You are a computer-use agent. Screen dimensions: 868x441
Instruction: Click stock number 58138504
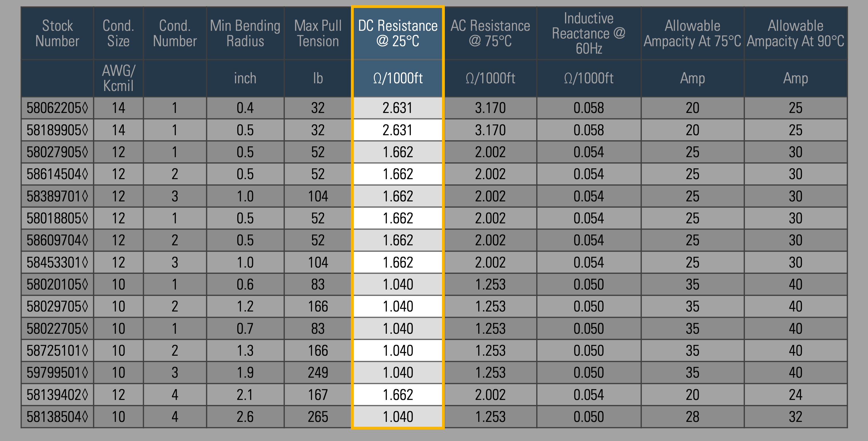[x=57, y=417]
